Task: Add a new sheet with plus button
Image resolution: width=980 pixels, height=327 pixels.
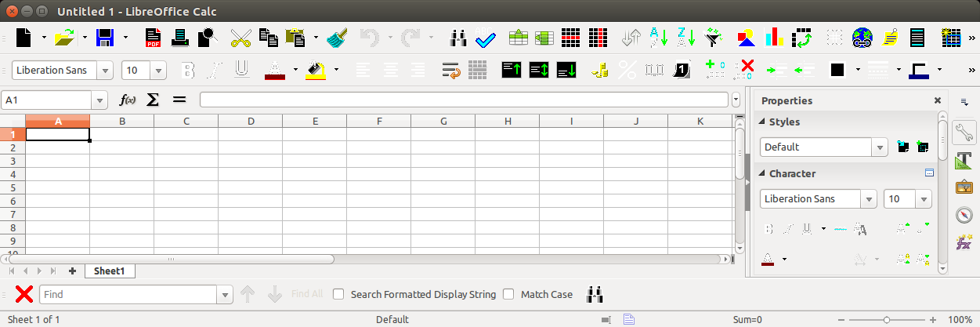Action: point(73,271)
